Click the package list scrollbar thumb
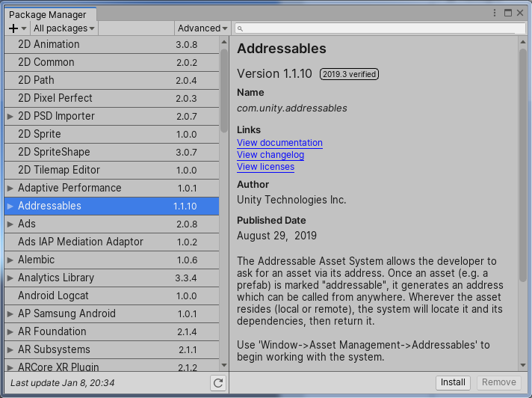This screenshot has height=398, width=532. pos(224,91)
